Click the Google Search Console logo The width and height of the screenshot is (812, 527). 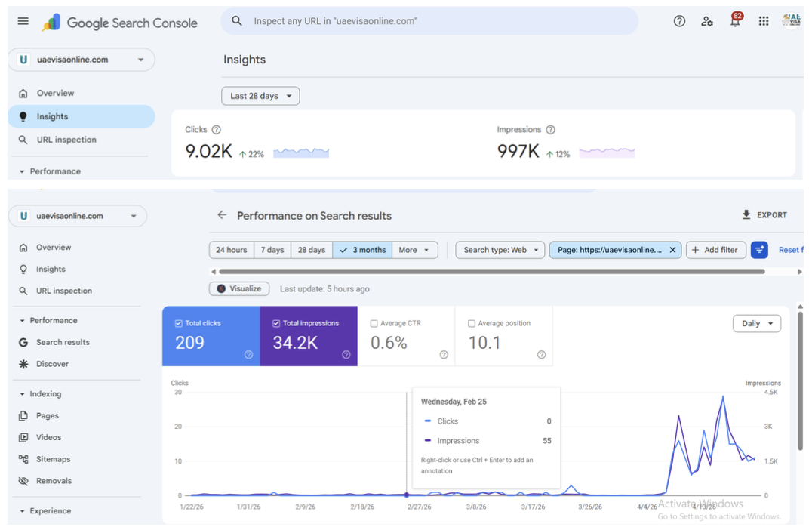[x=119, y=23]
